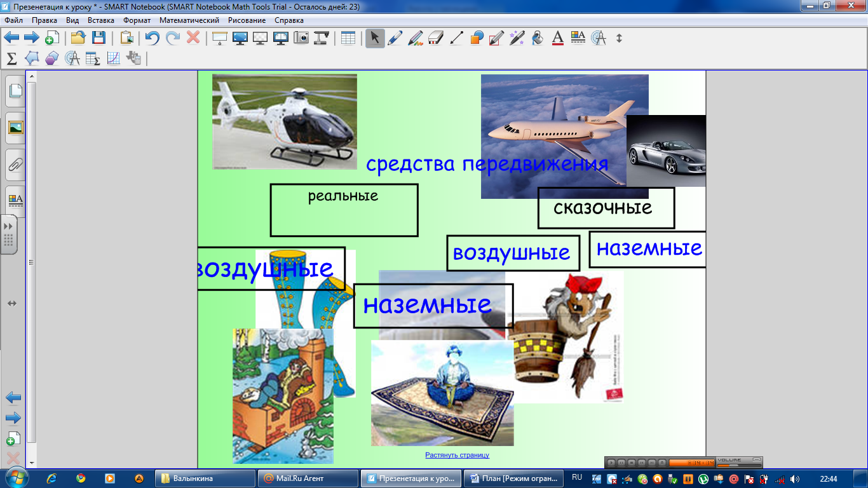Expand the Add-ons side handle

[8, 234]
